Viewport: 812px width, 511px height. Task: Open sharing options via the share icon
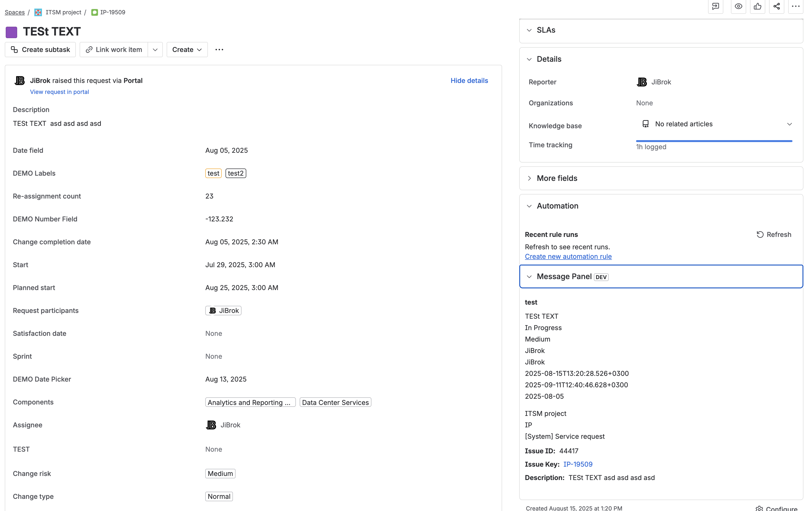(x=776, y=6)
